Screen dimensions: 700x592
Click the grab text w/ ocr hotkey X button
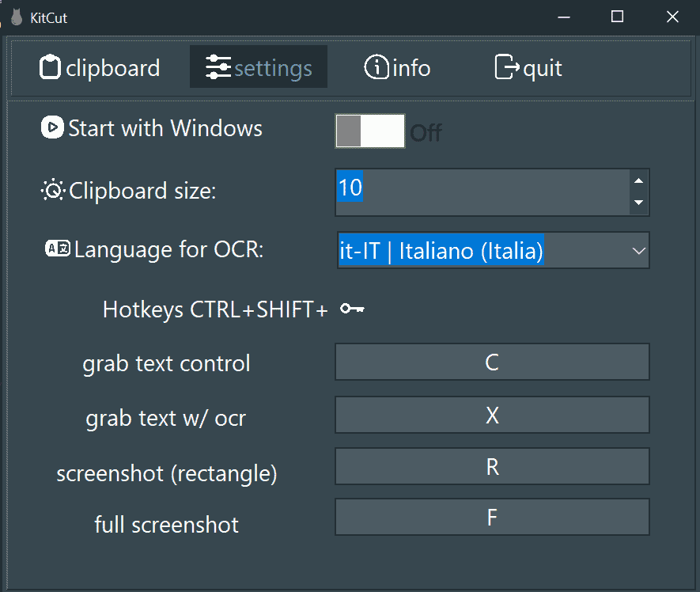pos(492,415)
